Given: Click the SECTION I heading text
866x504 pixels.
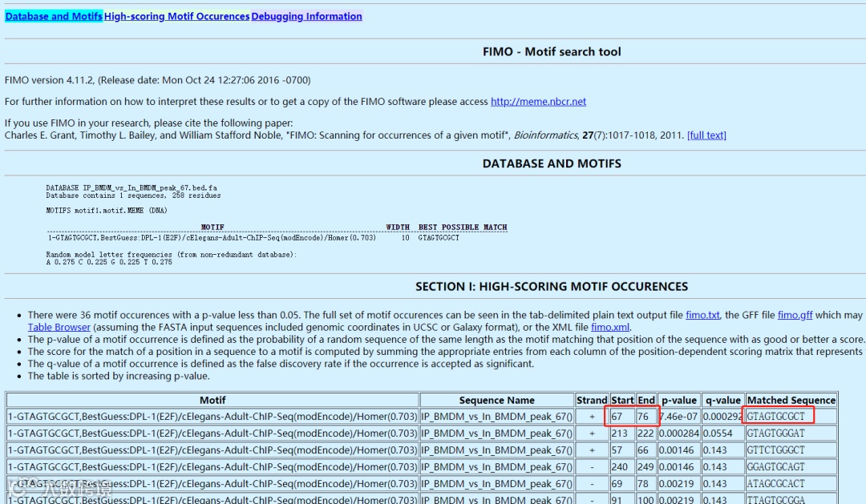Looking at the screenshot, I should click(552, 287).
